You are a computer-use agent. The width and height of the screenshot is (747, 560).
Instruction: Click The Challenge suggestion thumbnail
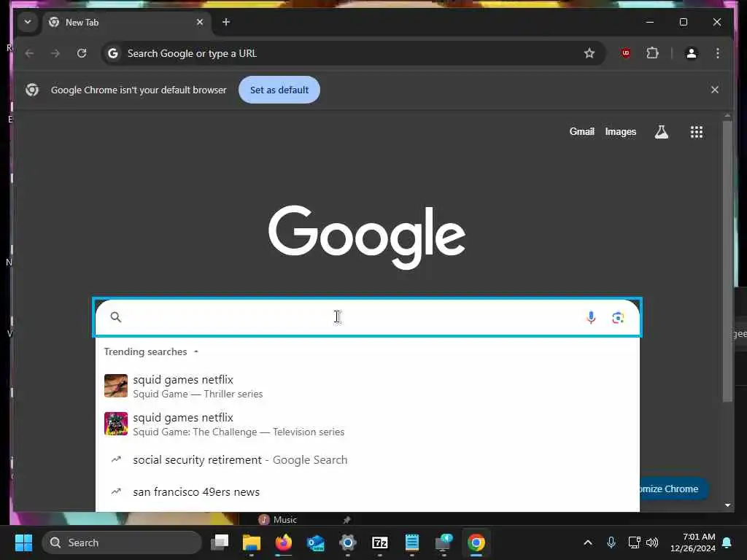point(116,424)
